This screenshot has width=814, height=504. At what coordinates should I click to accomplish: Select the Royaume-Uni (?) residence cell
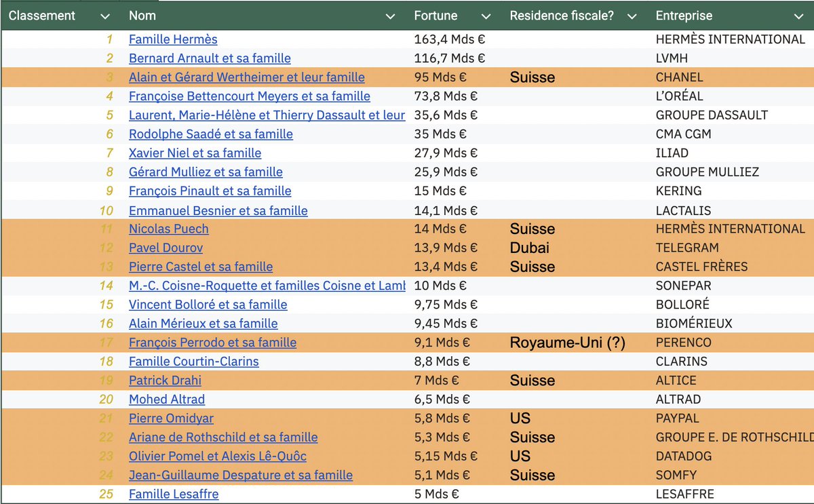tap(567, 343)
